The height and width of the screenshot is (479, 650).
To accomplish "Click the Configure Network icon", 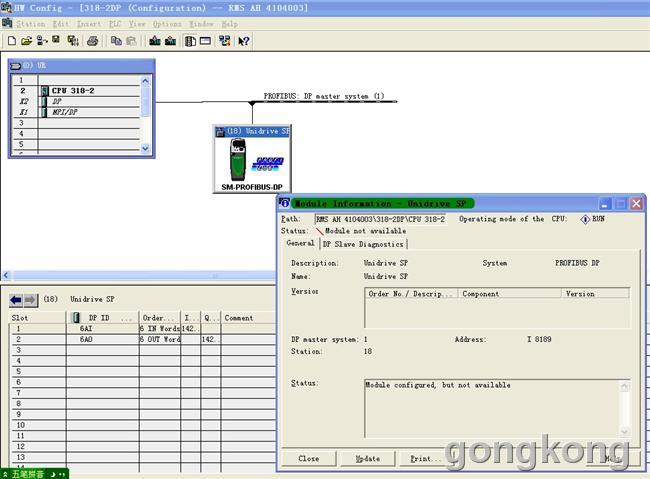I will 225,41.
